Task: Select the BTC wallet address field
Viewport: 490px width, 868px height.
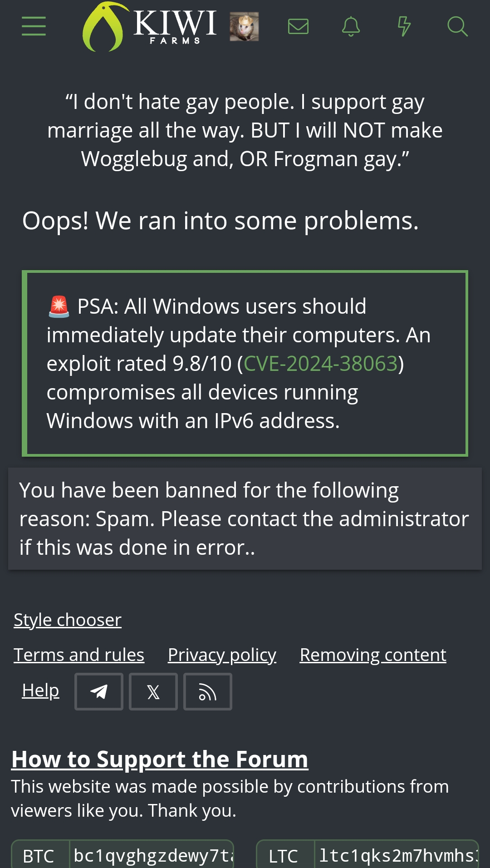Action: click(x=152, y=856)
